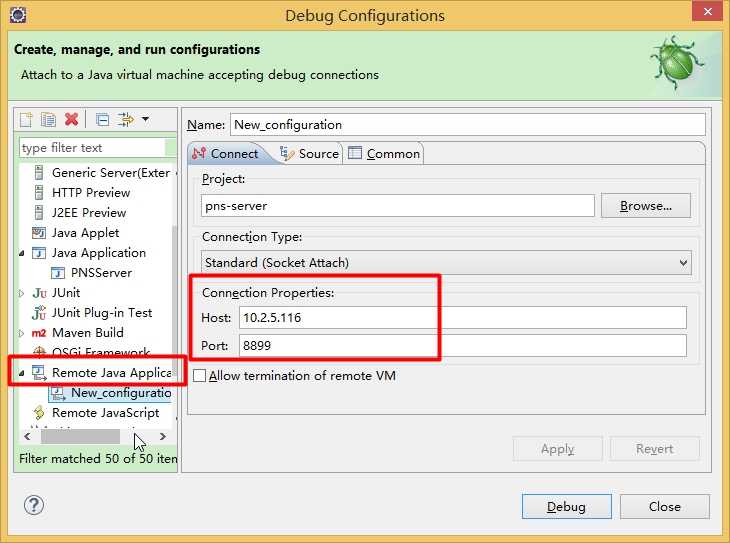The image size is (730, 543).
Task: Select Maven Build entry
Action: pos(88,333)
